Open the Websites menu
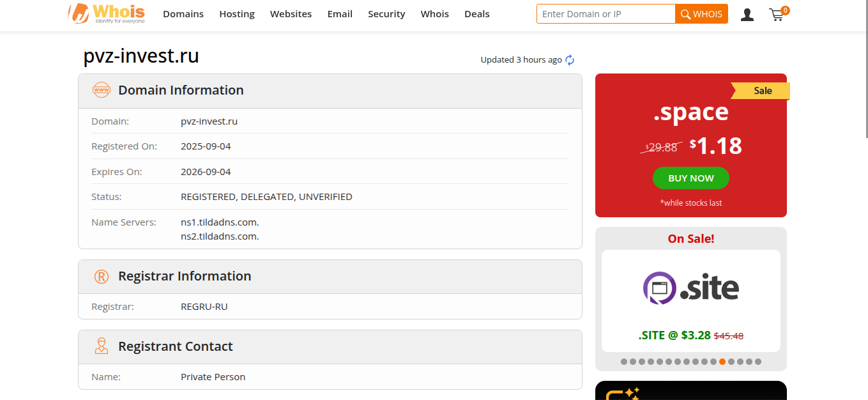 (x=291, y=14)
